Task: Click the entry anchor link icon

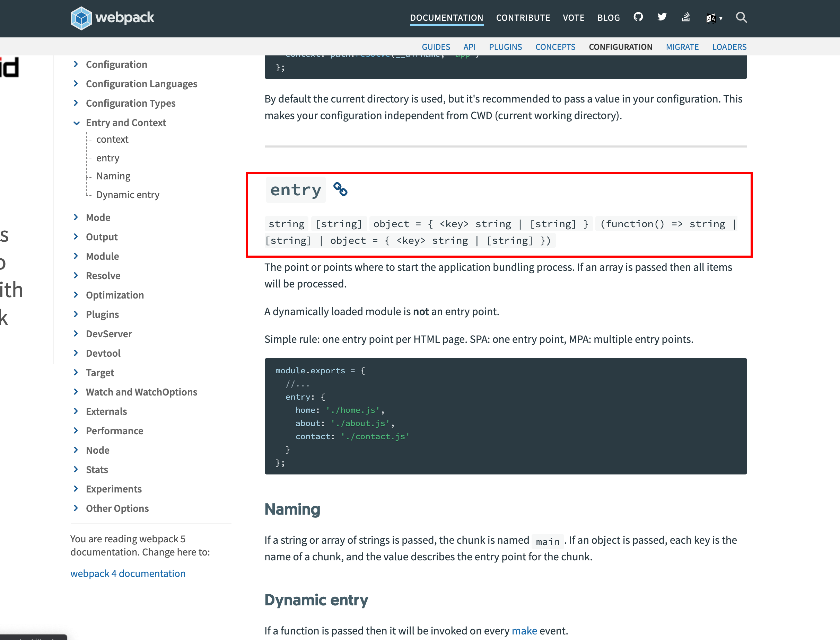Action: 342,189
